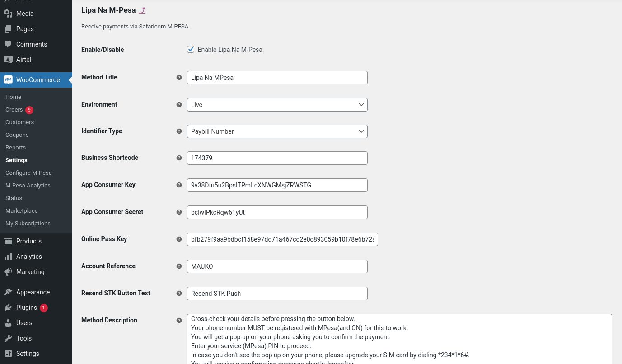Click the Pages menu label
This screenshot has width=622, height=364.
click(25, 29)
